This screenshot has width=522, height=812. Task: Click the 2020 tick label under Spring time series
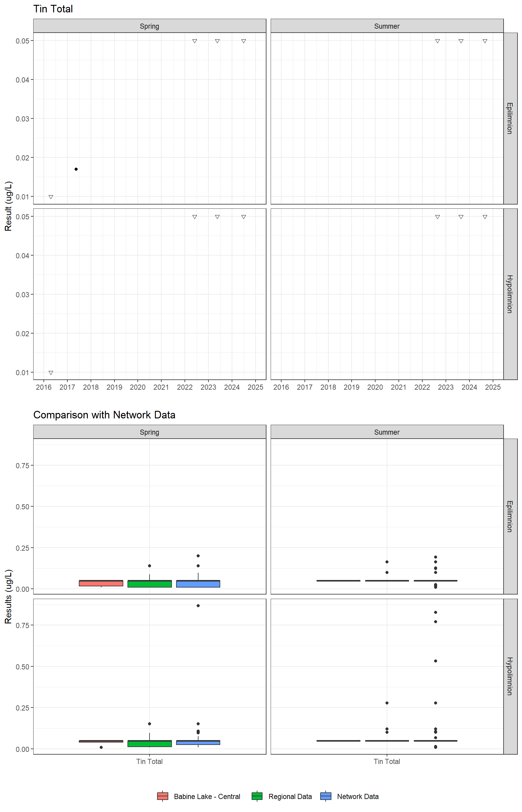point(138,387)
